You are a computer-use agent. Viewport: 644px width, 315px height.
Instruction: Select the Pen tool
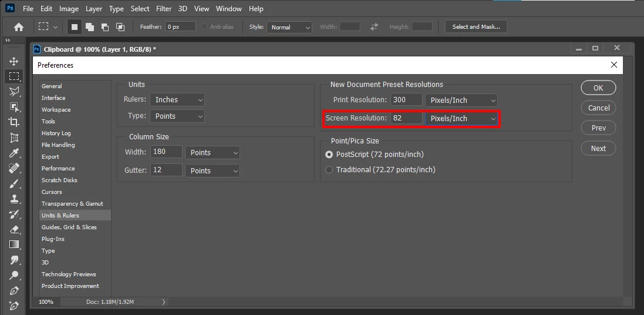click(14, 291)
